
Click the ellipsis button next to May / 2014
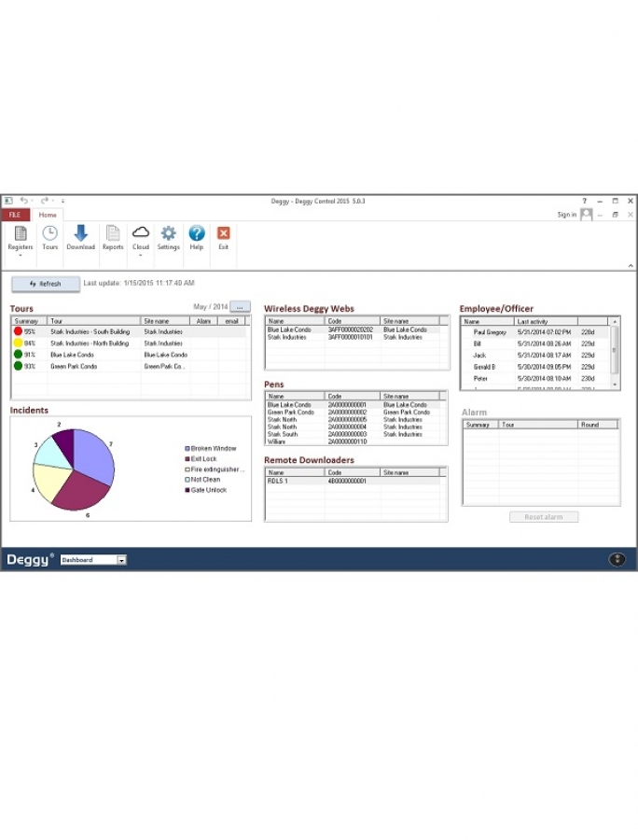[x=240, y=307]
